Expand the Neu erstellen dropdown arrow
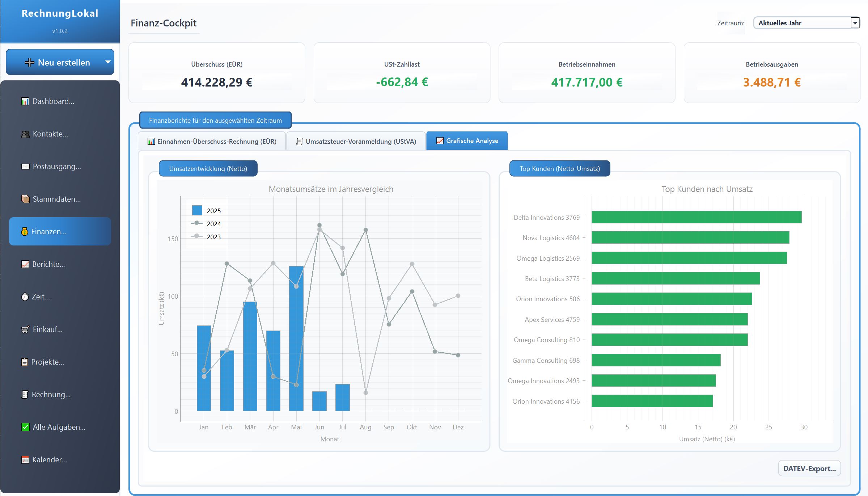Screen dimensions: 868x496 [x=107, y=62]
